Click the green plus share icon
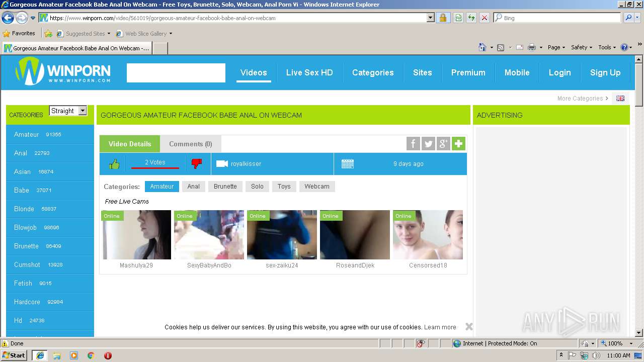 tap(458, 144)
